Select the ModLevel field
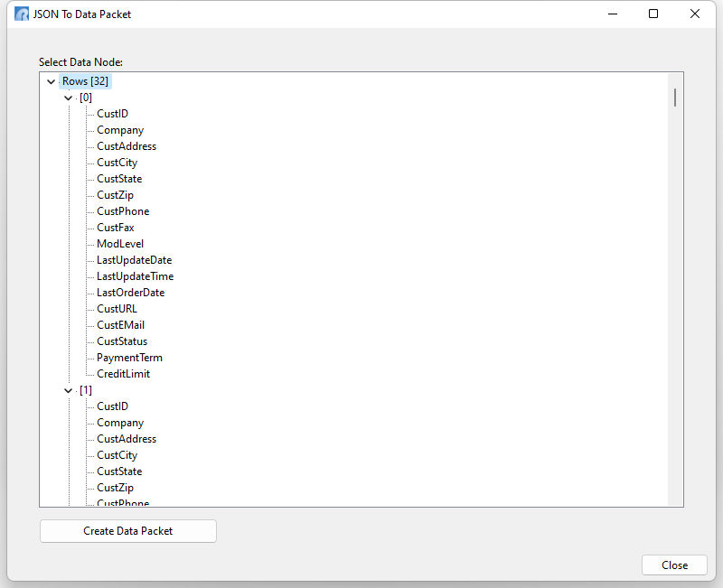This screenshot has width=723, height=588. coord(120,244)
